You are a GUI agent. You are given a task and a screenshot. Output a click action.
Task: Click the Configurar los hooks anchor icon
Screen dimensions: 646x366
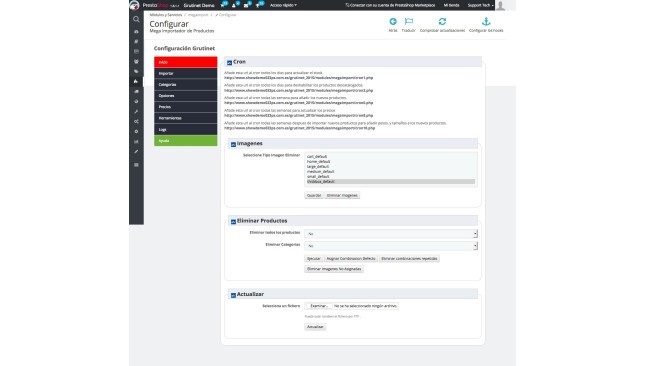tap(486, 21)
